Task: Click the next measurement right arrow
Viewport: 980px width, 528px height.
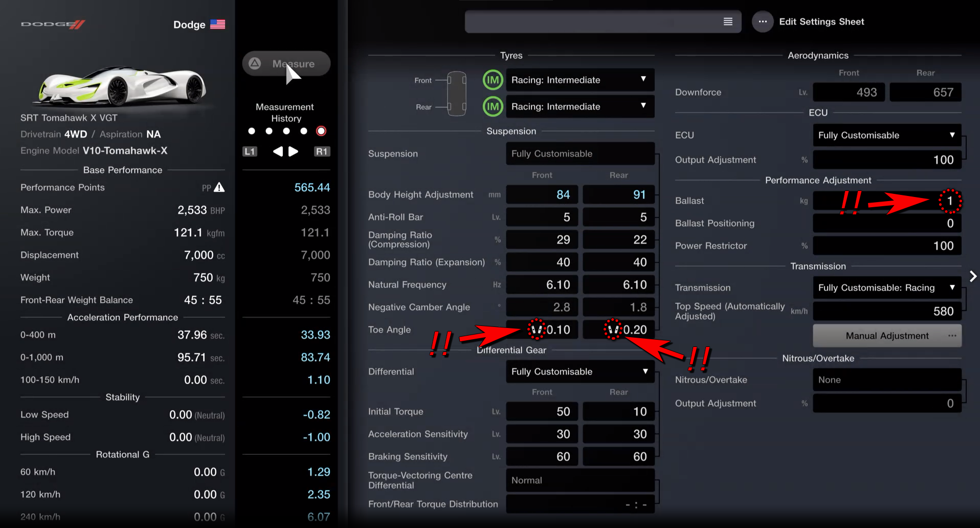Action: 294,151
